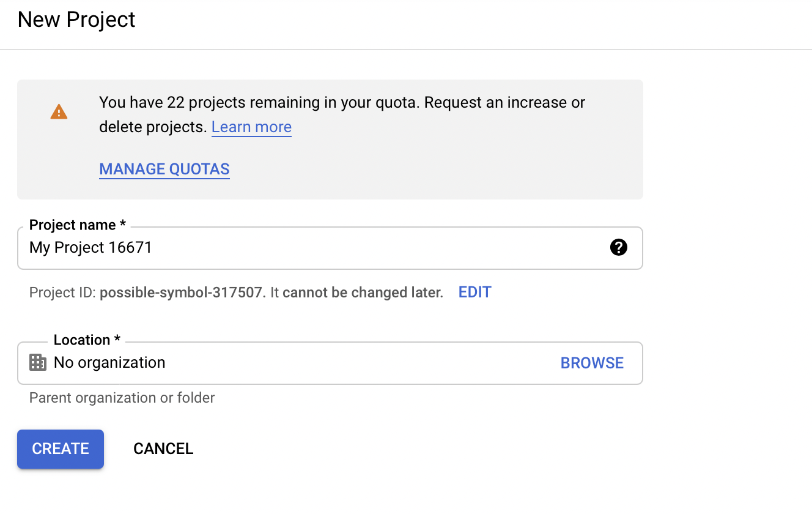Click the CANCEL button
Screen dimensions: 812x514
point(163,449)
